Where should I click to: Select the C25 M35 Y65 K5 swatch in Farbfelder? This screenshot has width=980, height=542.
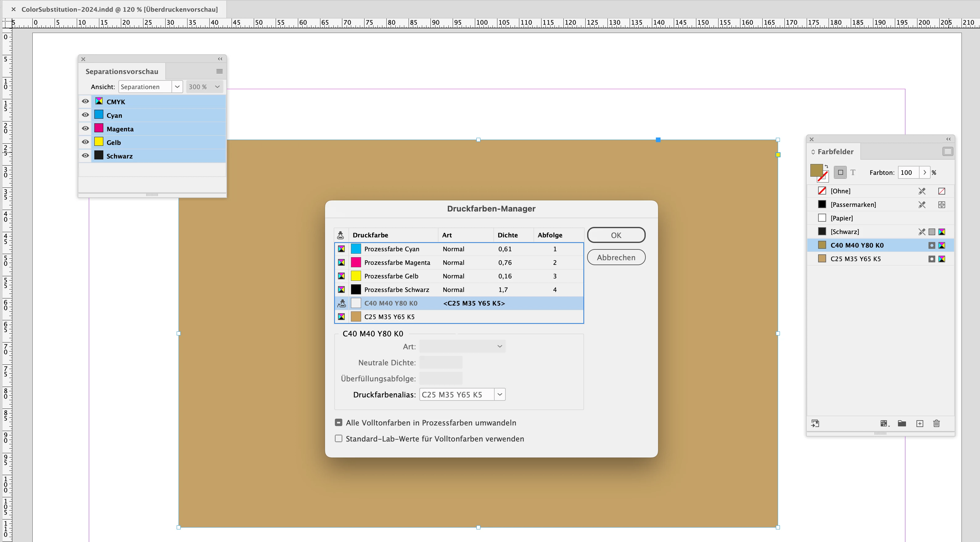click(856, 259)
